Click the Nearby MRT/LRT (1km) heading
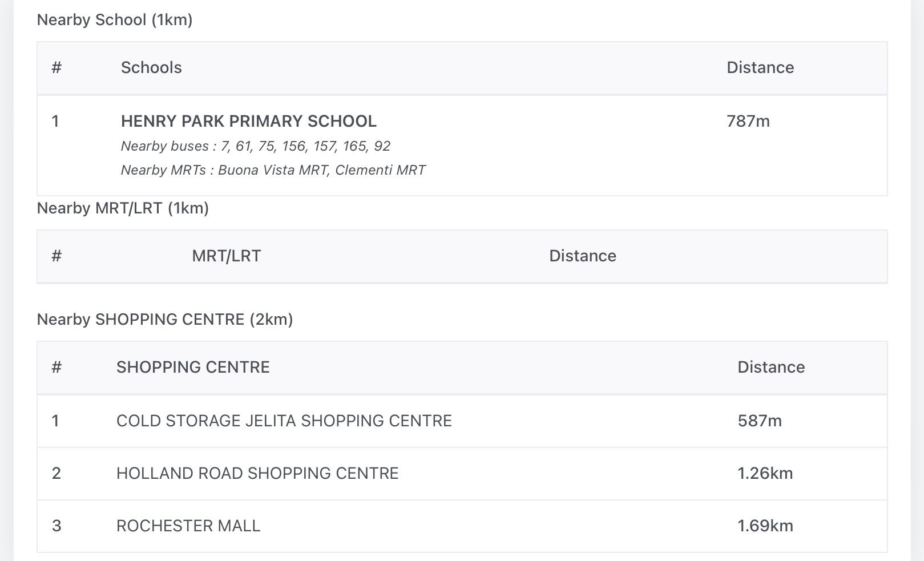Image resolution: width=924 pixels, height=561 pixels. point(123,208)
